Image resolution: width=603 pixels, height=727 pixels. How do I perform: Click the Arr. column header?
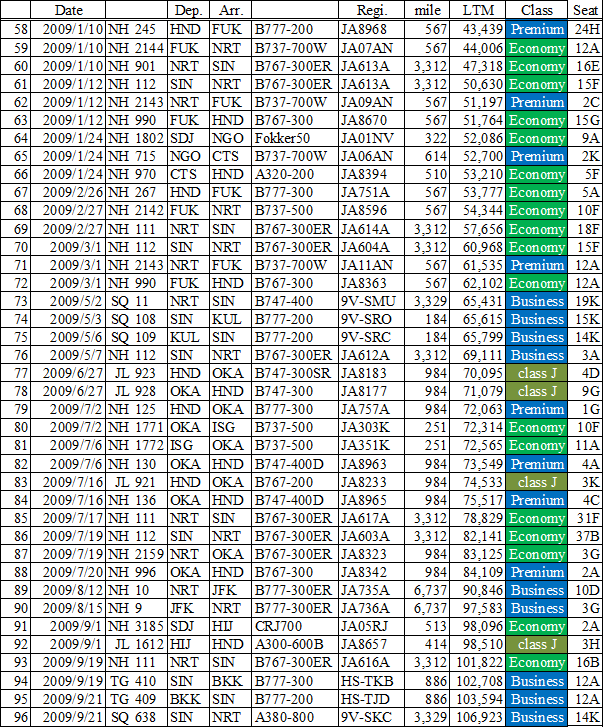point(230,10)
